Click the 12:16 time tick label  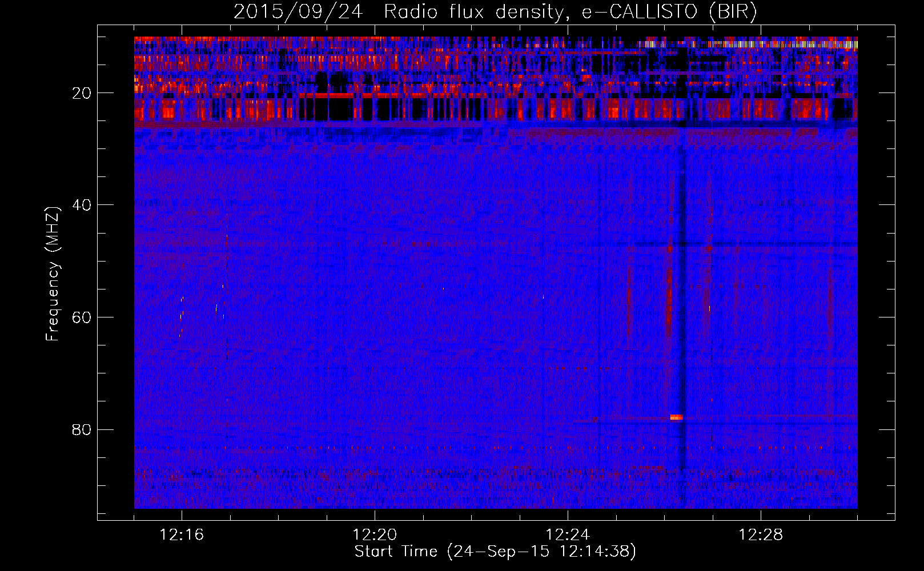tap(182, 535)
